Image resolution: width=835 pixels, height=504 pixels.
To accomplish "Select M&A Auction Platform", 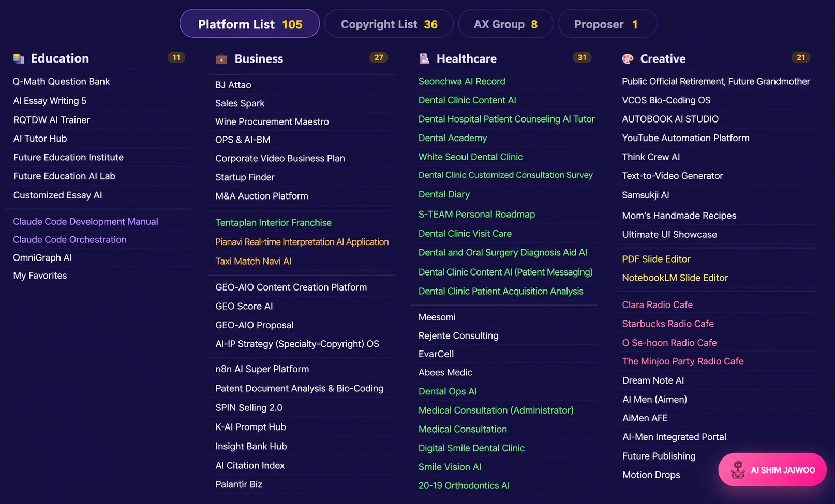I will point(262,196).
